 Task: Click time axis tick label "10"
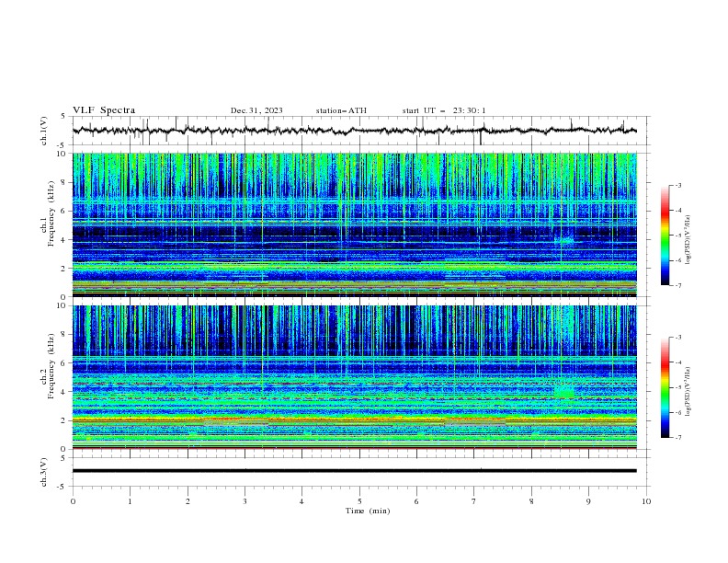(x=646, y=501)
